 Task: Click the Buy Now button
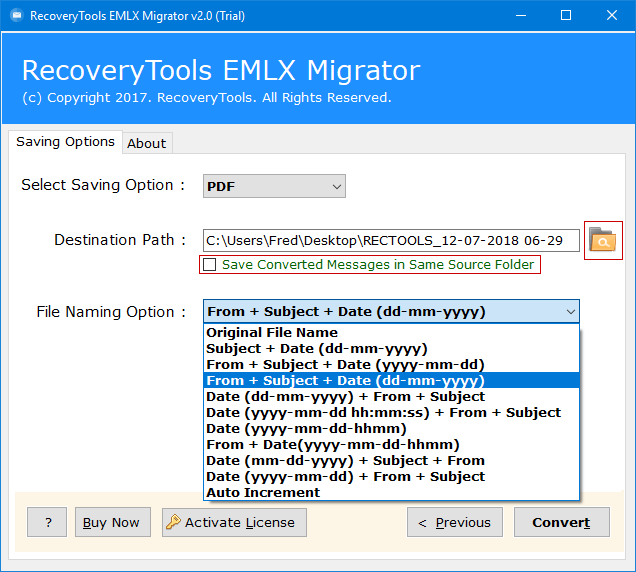click(x=113, y=522)
